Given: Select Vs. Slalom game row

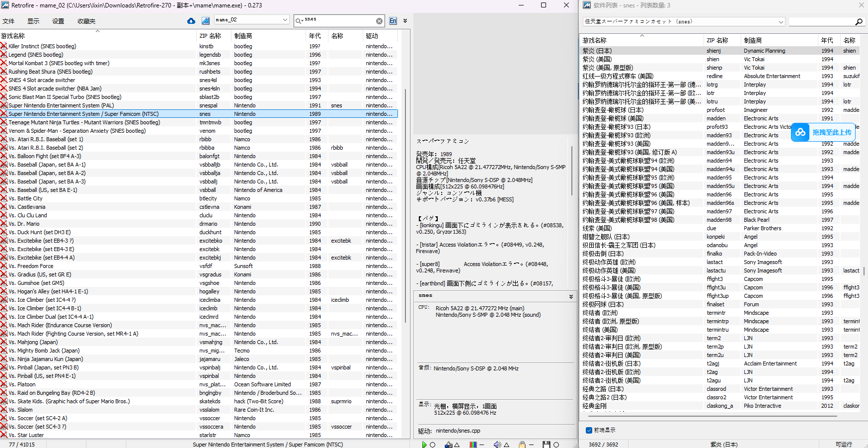Looking at the screenshot, I should coord(199,410).
